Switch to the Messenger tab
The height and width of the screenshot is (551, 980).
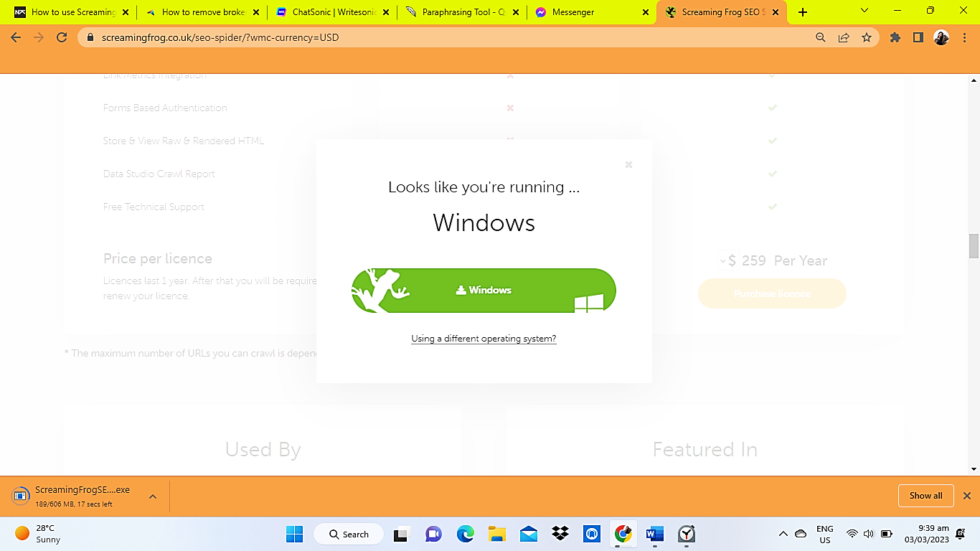pos(591,12)
